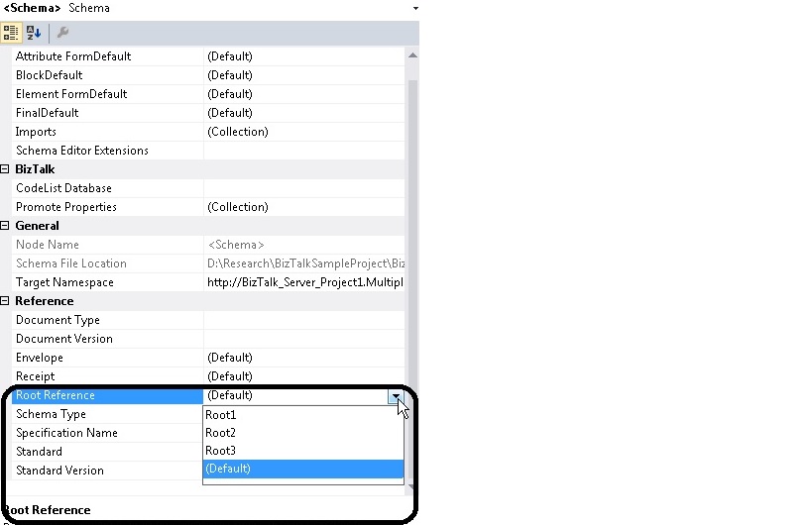Click the Alphabetical sort icon
Image resolution: width=812 pixels, height=525 pixels.
[x=34, y=33]
